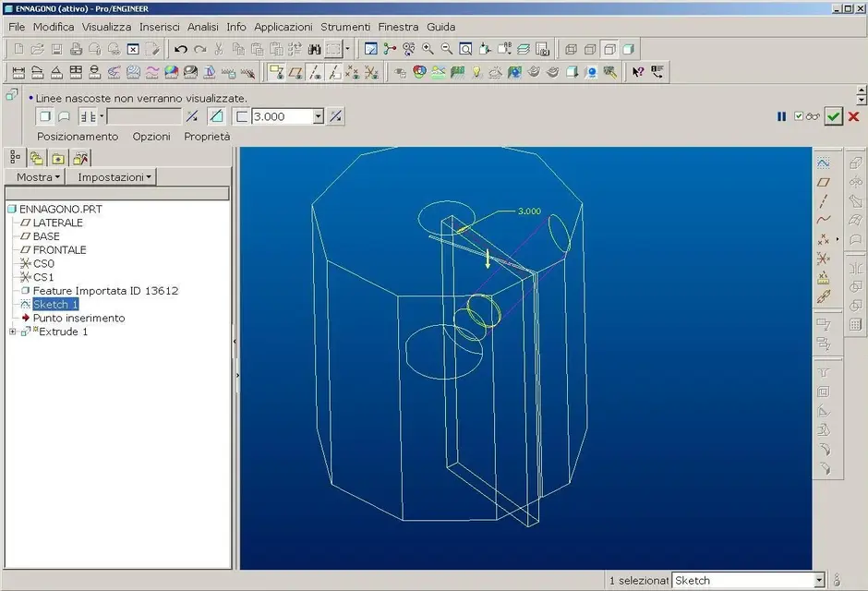Enable Shading display mode
The image size is (868, 591).
(628, 49)
